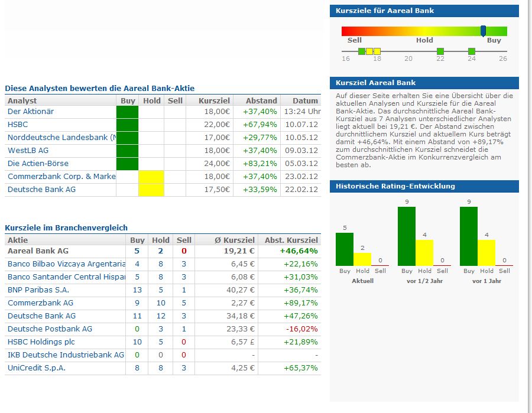The height and width of the screenshot is (413, 532).
Task: Click the Norddeutsche Landesbank analyst entry
Action: (61, 137)
